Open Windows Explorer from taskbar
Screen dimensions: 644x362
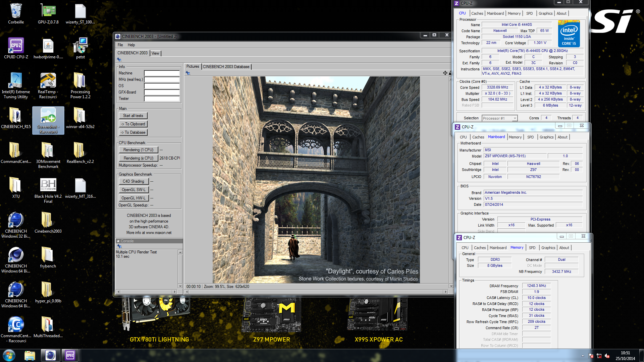30,355
